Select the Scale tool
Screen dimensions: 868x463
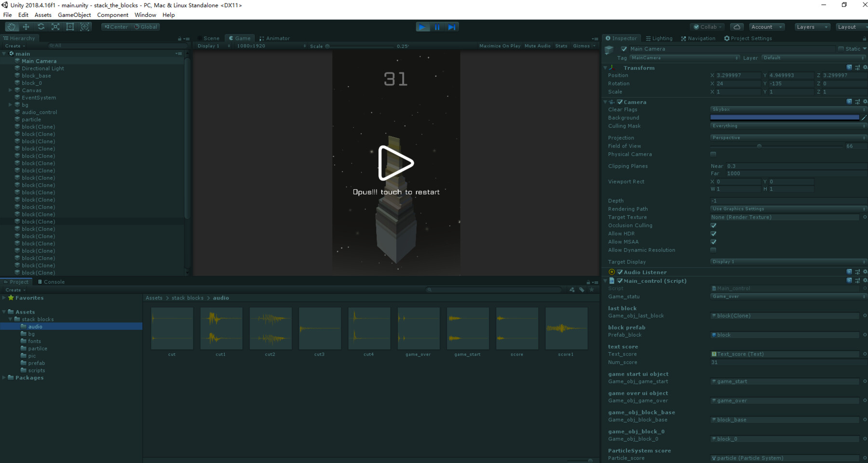pyautogui.click(x=55, y=26)
